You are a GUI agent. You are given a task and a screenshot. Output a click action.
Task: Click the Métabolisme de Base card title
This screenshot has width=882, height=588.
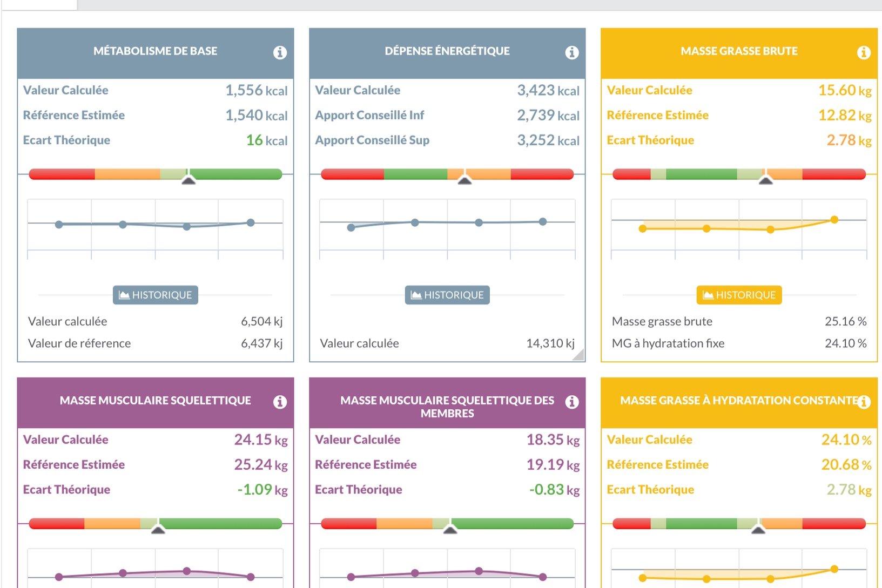(x=156, y=51)
